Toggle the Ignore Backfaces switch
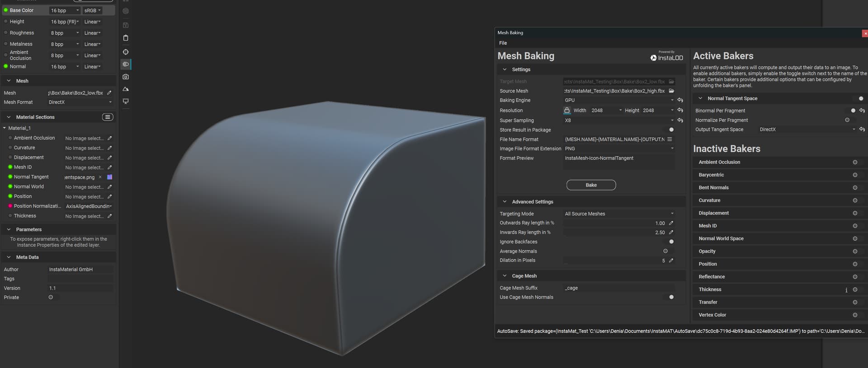 pyautogui.click(x=669, y=242)
